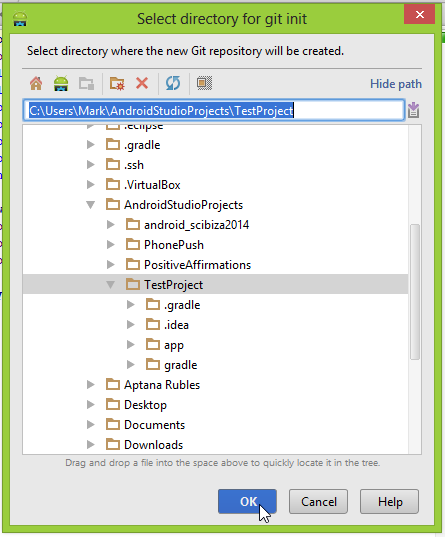445x537 pixels.
Task: Confirm with the OK button
Action: (x=247, y=501)
